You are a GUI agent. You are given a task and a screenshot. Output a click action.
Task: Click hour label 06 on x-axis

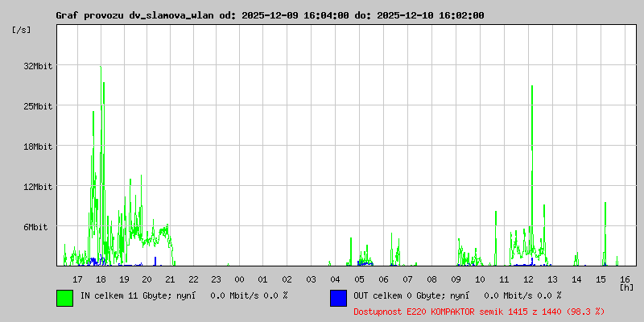pos(383,279)
